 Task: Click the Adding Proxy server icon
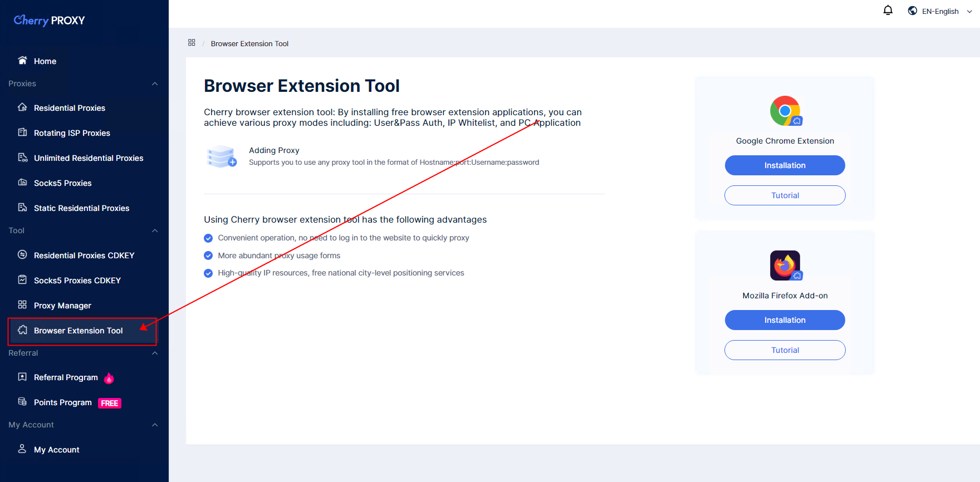(222, 156)
